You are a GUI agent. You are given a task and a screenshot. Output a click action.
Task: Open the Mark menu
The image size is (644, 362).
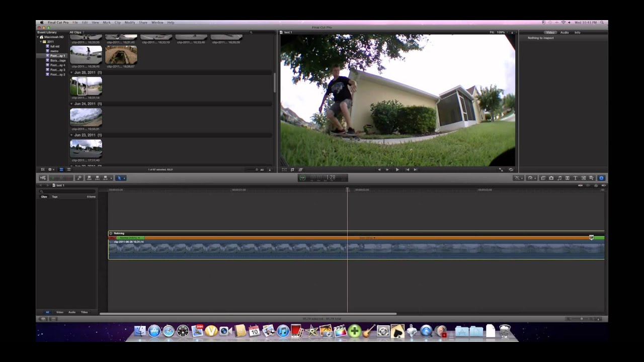point(107,23)
